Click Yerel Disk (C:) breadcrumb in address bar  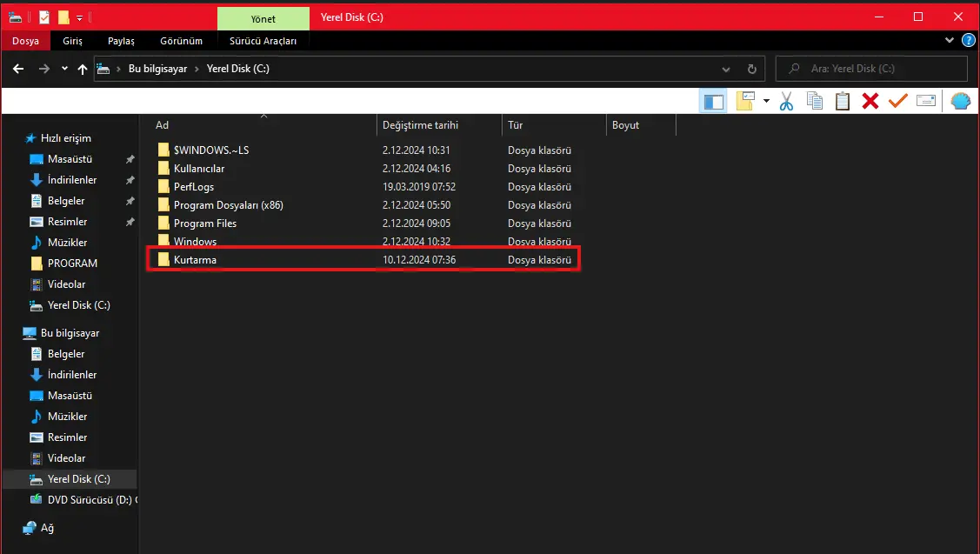tap(237, 69)
